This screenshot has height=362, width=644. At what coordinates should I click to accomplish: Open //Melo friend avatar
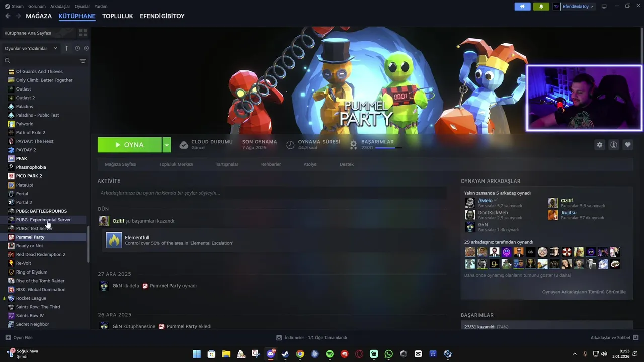tap(470, 203)
